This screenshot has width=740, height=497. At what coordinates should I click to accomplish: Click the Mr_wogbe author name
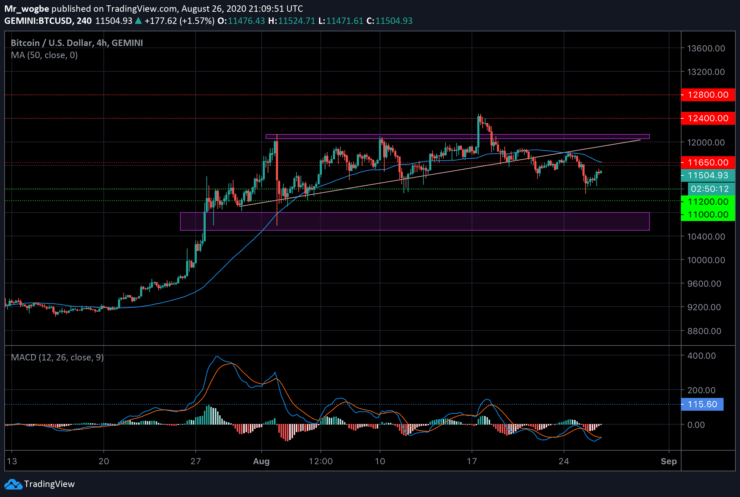pyautogui.click(x=26, y=8)
